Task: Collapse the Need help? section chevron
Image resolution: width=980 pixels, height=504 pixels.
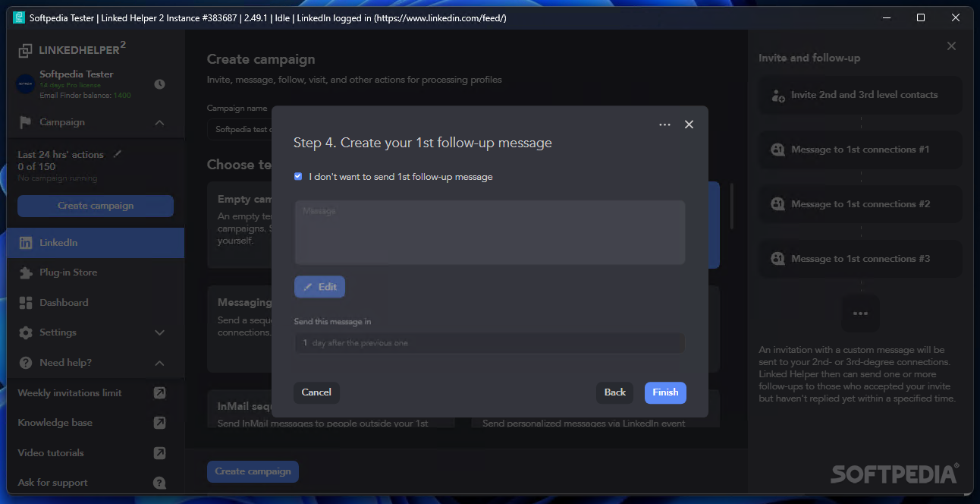Action: pos(159,363)
